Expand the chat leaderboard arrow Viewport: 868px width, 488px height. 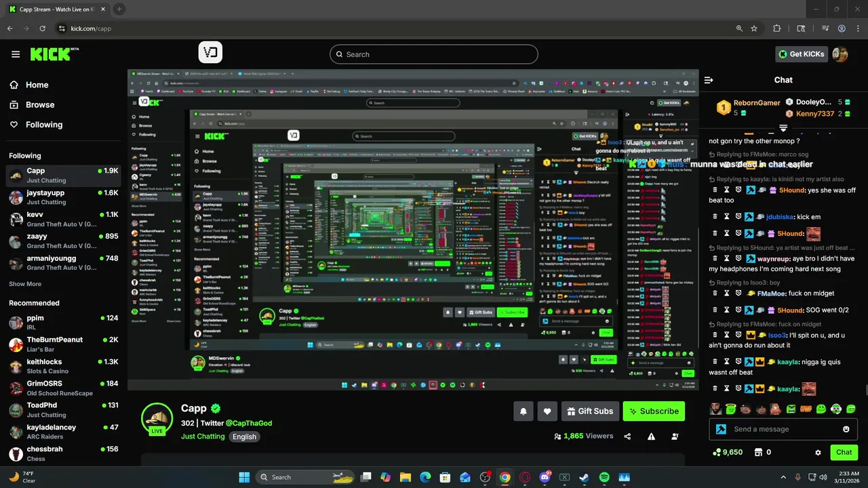click(x=783, y=127)
